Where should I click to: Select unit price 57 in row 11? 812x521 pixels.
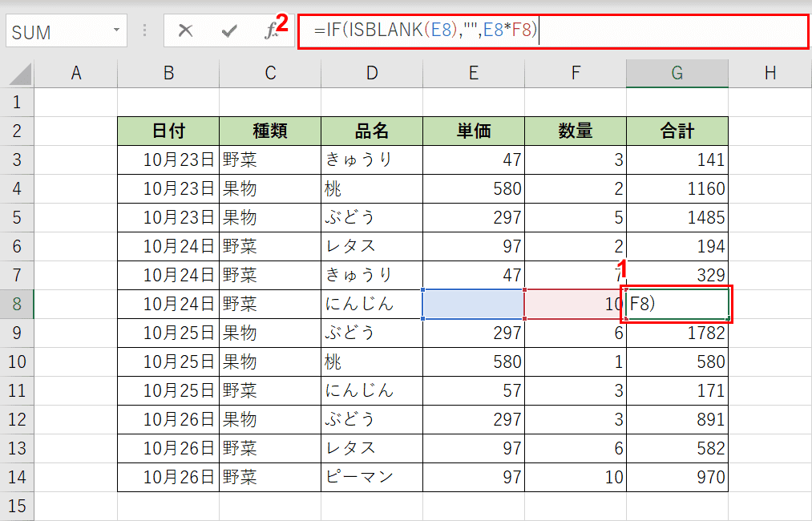point(474,390)
